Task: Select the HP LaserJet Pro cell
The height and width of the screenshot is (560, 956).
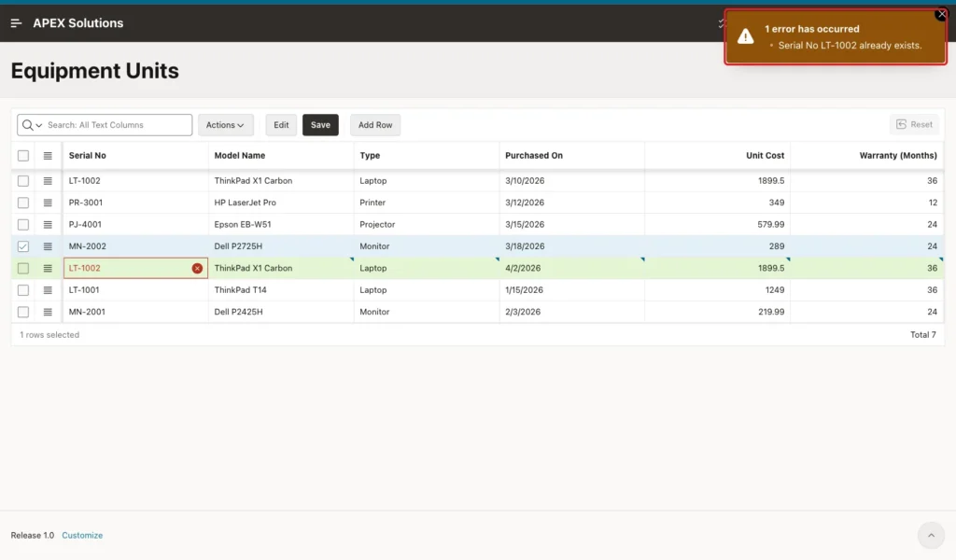Action: click(x=281, y=203)
